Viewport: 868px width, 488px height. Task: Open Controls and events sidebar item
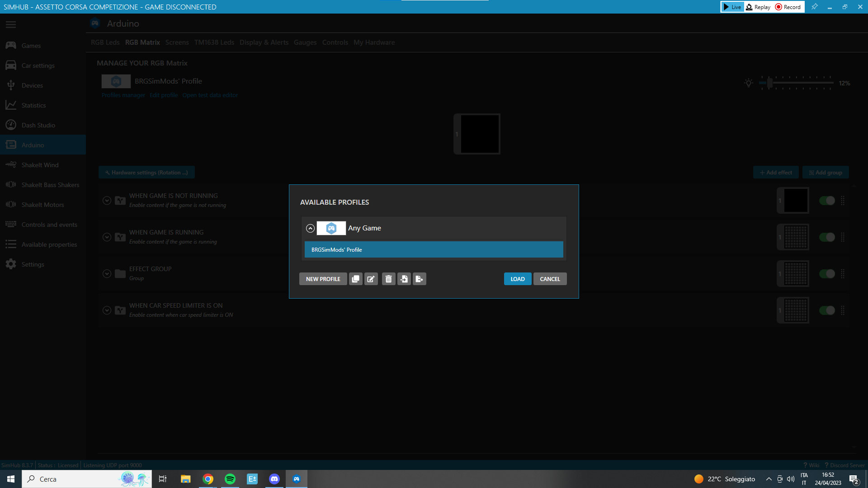pyautogui.click(x=43, y=225)
